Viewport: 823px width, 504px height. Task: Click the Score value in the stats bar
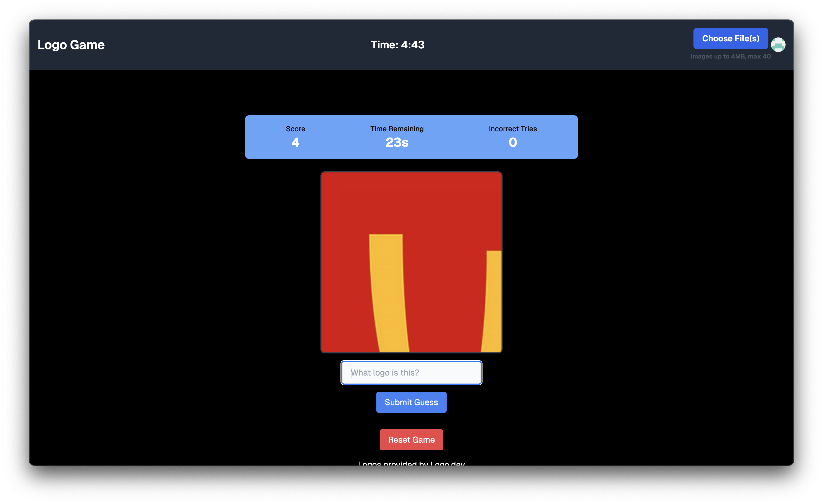click(295, 142)
